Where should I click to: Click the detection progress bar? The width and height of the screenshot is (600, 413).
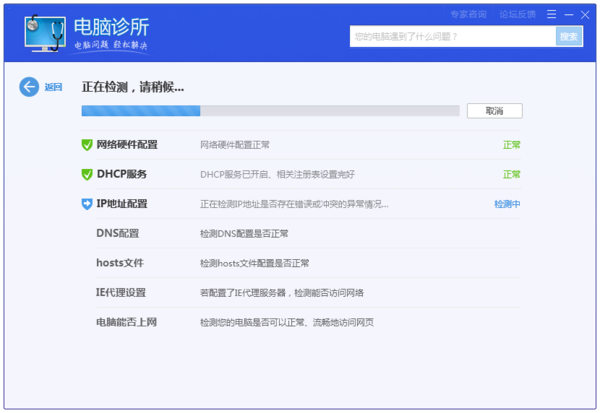270,111
